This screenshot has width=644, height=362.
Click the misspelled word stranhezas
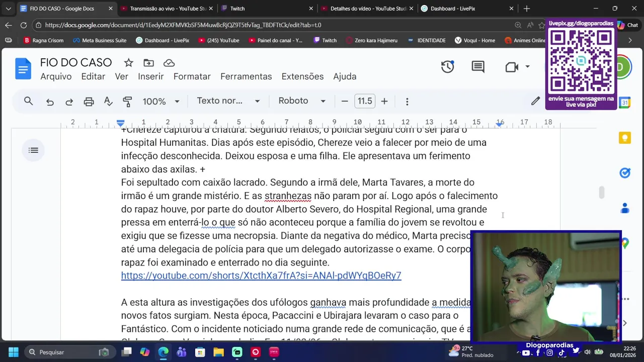click(x=288, y=196)
